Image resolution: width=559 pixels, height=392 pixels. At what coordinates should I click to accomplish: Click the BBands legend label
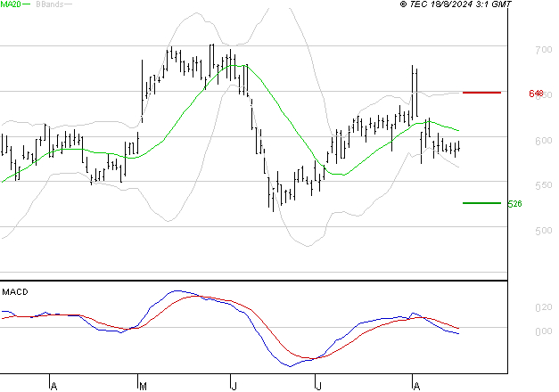point(50,4)
